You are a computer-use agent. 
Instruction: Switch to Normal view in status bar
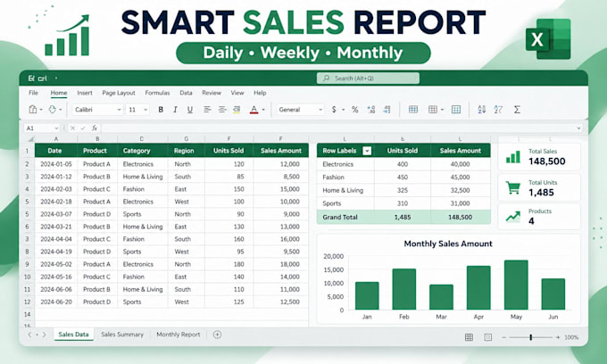point(469,337)
